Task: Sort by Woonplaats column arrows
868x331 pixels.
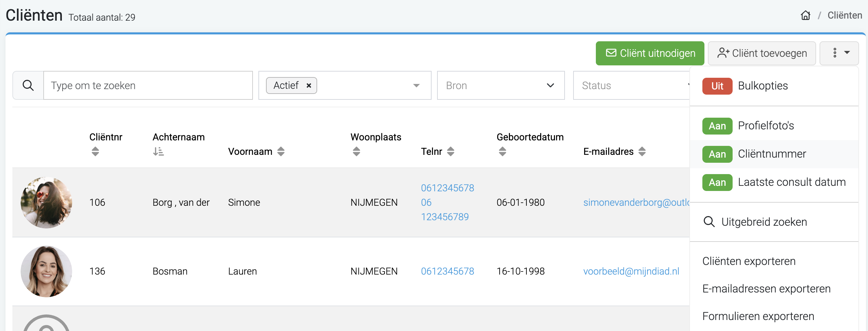Action: coord(356,151)
